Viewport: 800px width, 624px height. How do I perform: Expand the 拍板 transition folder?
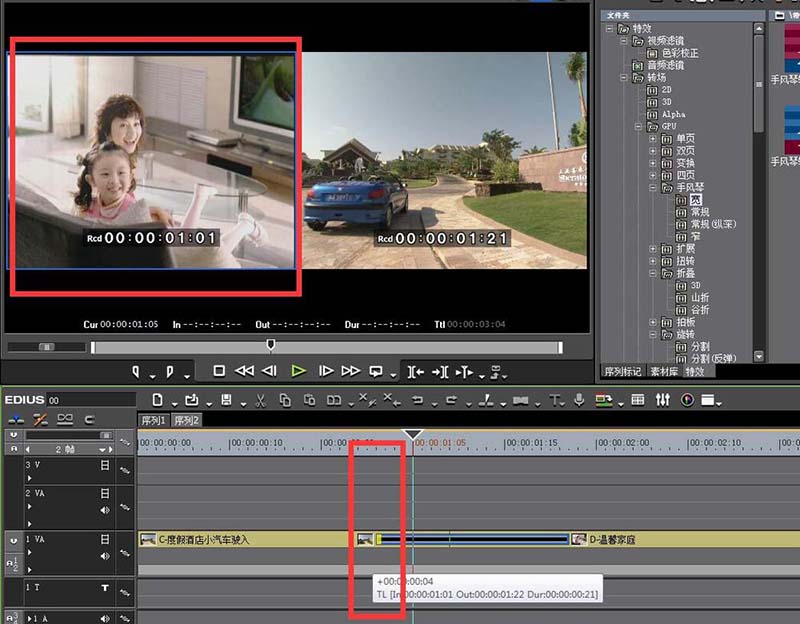[x=653, y=322]
